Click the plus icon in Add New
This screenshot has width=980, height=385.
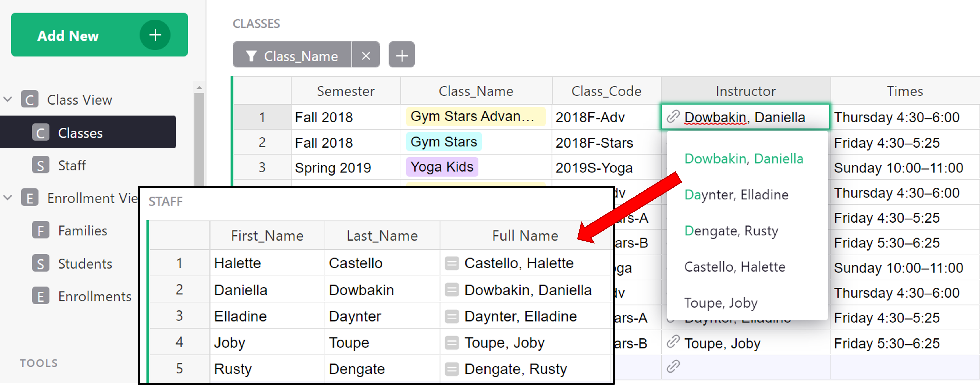[155, 35]
